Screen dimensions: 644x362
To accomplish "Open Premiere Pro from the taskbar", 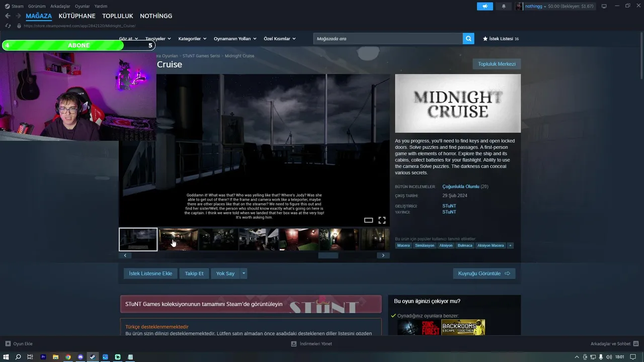I will tap(43, 357).
